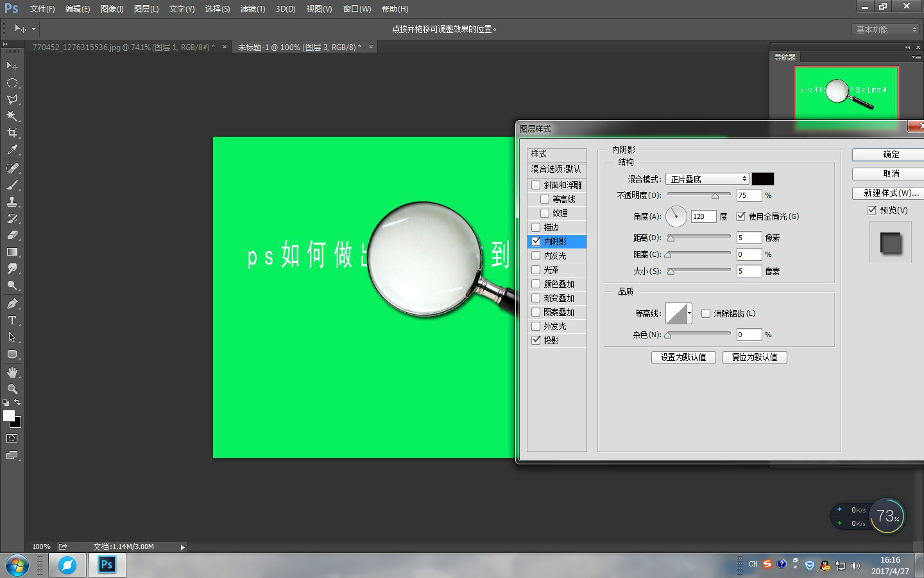The width and height of the screenshot is (924, 578).
Task: Select the Eyedropper tool
Action: pos(12,150)
